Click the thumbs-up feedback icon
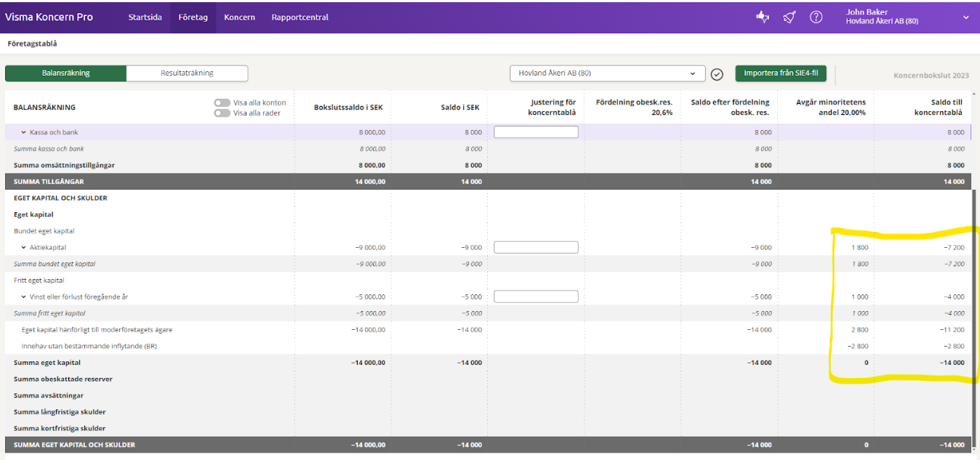 pos(763,17)
